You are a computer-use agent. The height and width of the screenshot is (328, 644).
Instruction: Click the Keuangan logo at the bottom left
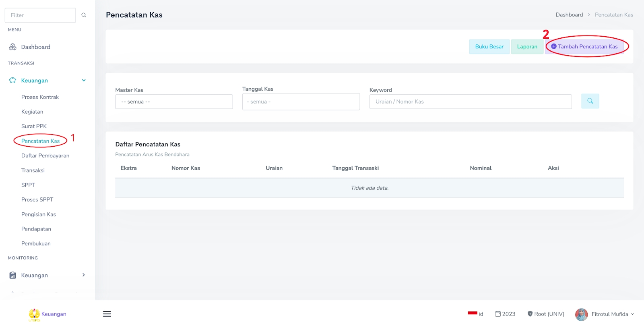tap(35, 314)
